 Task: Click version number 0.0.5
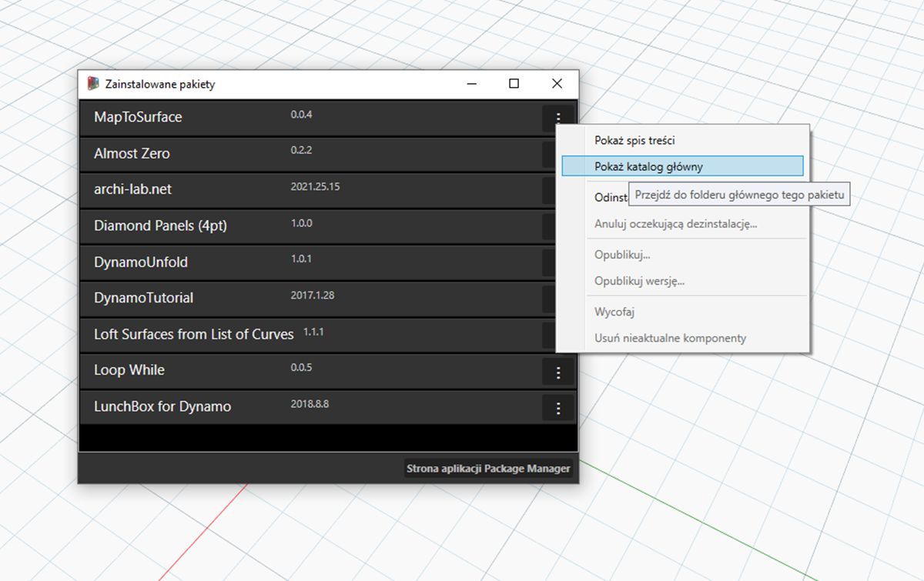[x=301, y=367]
